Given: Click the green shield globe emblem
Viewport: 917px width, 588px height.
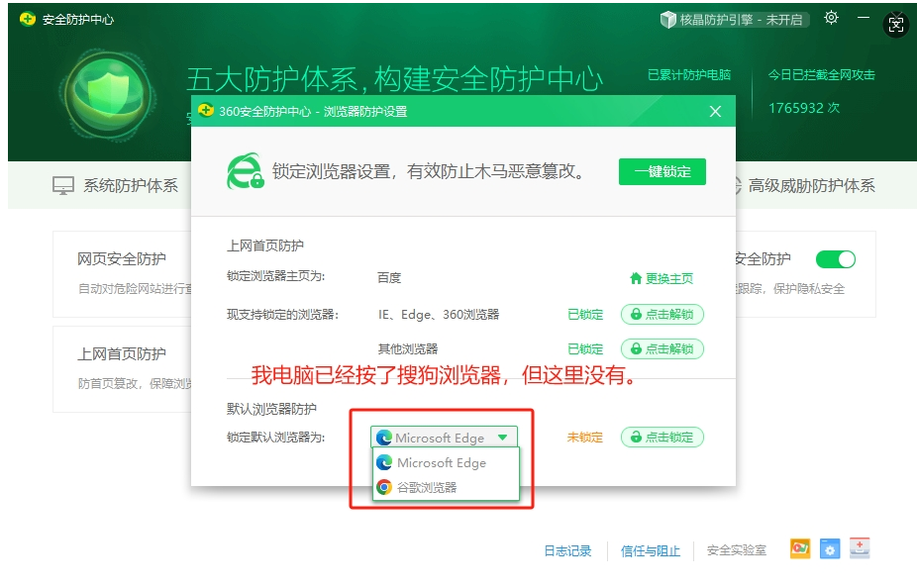Looking at the screenshot, I should [x=108, y=95].
